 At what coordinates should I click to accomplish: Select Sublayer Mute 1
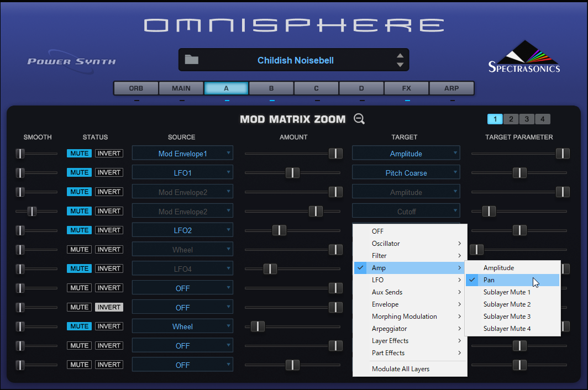pos(513,292)
